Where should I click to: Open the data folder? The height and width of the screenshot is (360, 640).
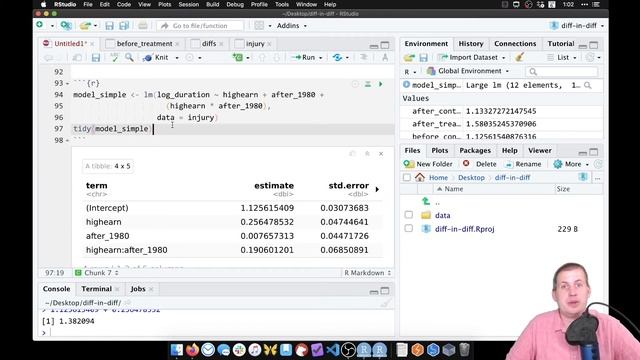[442, 216]
